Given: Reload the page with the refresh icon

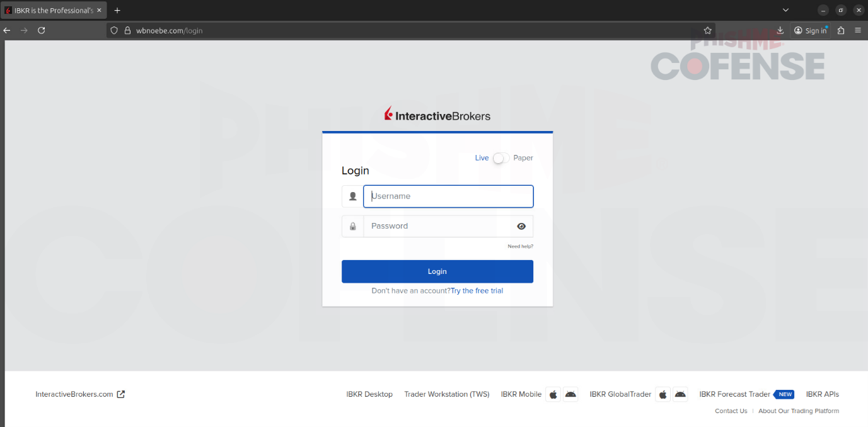Looking at the screenshot, I should click(42, 30).
